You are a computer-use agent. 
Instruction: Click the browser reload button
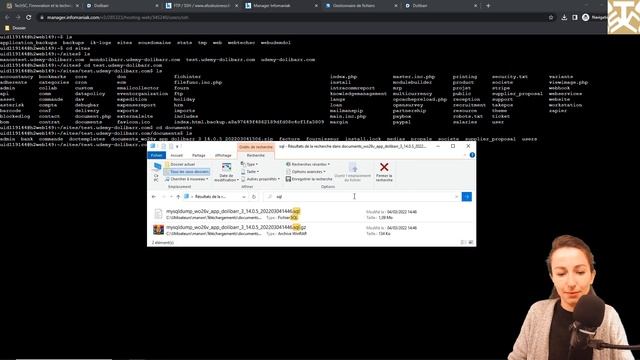pos(29,18)
